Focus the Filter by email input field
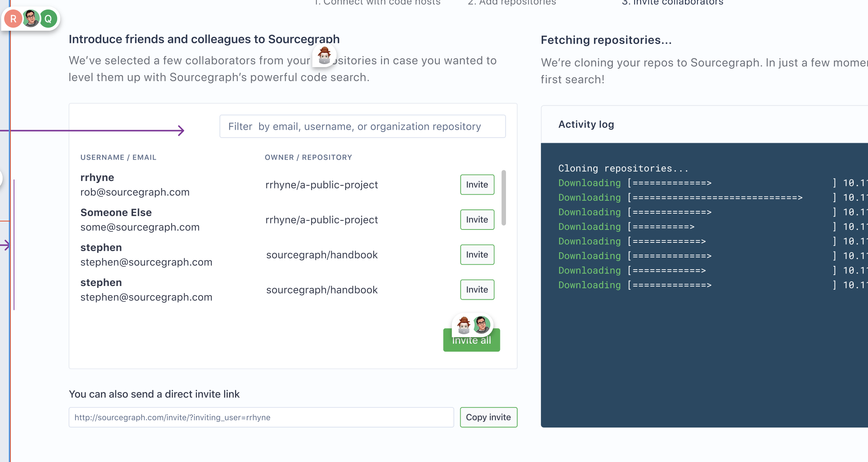Image resolution: width=868 pixels, height=462 pixels. (362, 126)
